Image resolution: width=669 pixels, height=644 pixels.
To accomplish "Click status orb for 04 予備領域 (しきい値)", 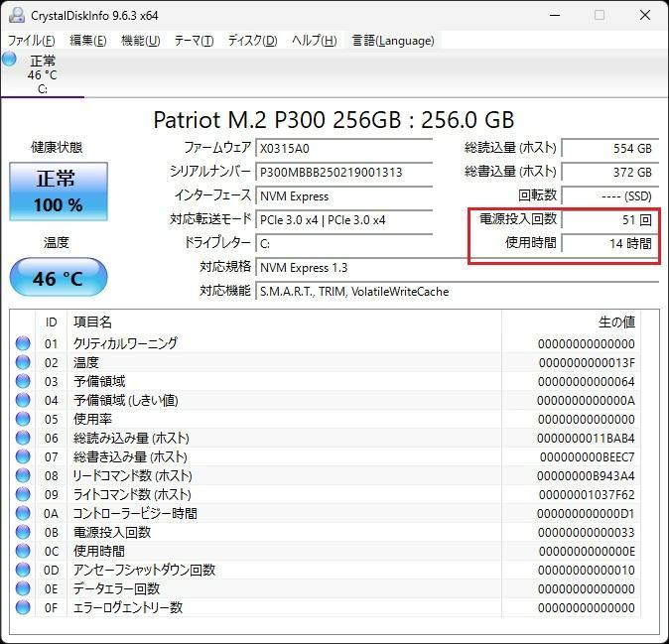I will (23, 400).
